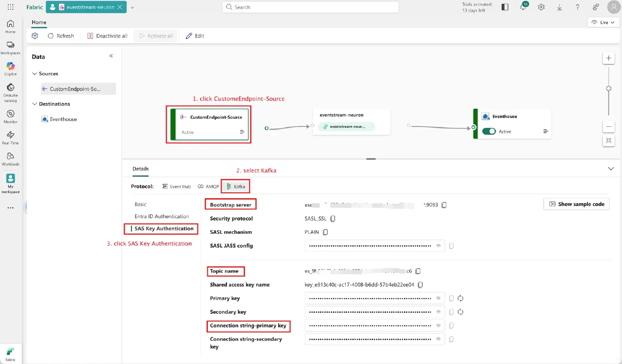Collapse the Sources tree section
The width and height of the screenshot is (622, 364).
[34, 74]
